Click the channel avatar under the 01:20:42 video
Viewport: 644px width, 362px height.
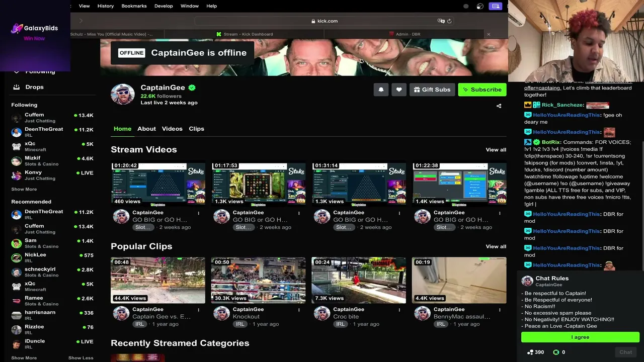[121, 217]
